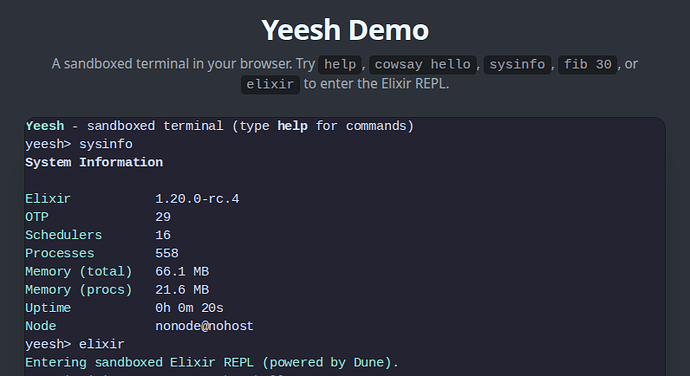The height and width of the screenshot is (376, 690).
Task: Click the 'Entering sandboxed Elixir REPL' message
Action: click(x=212, y=362)
